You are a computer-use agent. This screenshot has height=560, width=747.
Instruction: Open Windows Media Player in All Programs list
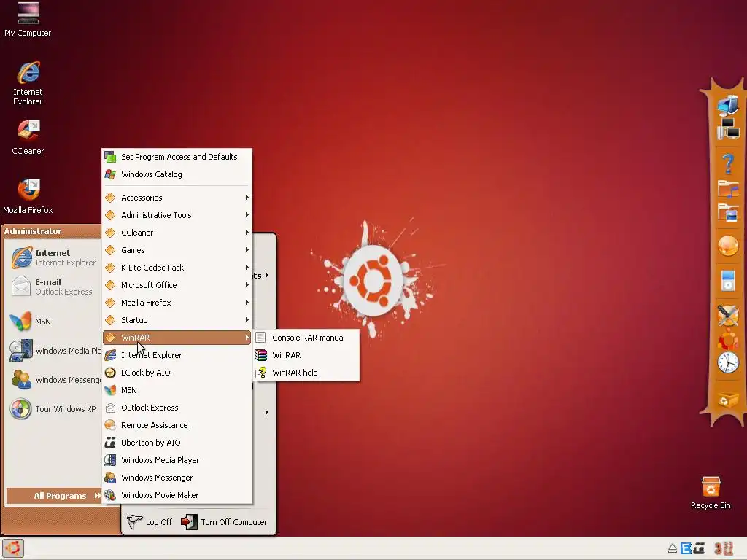(177, 460)
